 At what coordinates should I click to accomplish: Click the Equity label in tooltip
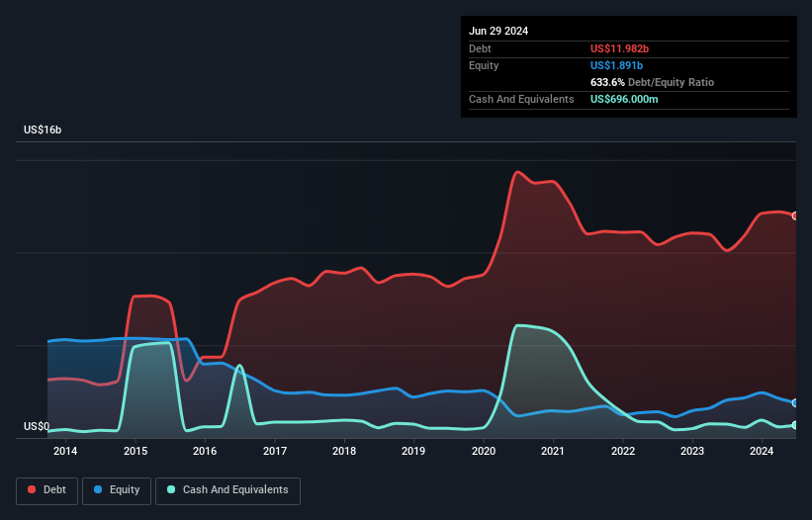(x=484, y=65)
